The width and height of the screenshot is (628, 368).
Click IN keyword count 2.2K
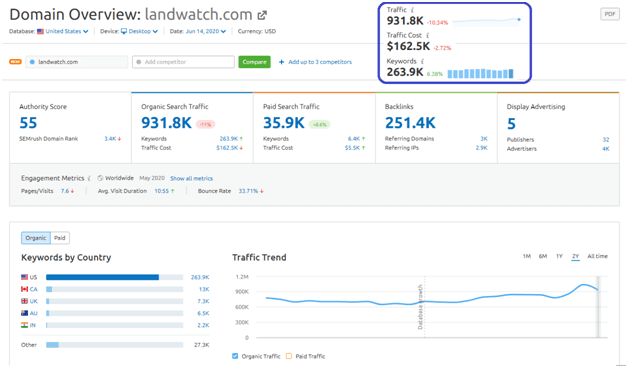pos(203,325)
